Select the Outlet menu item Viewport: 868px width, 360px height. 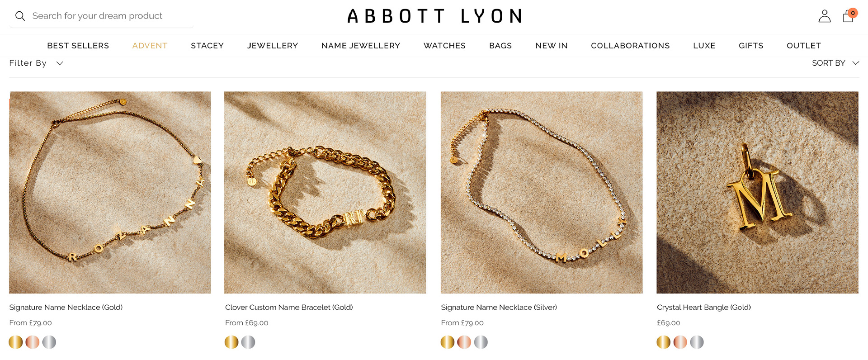click(803, 46)
